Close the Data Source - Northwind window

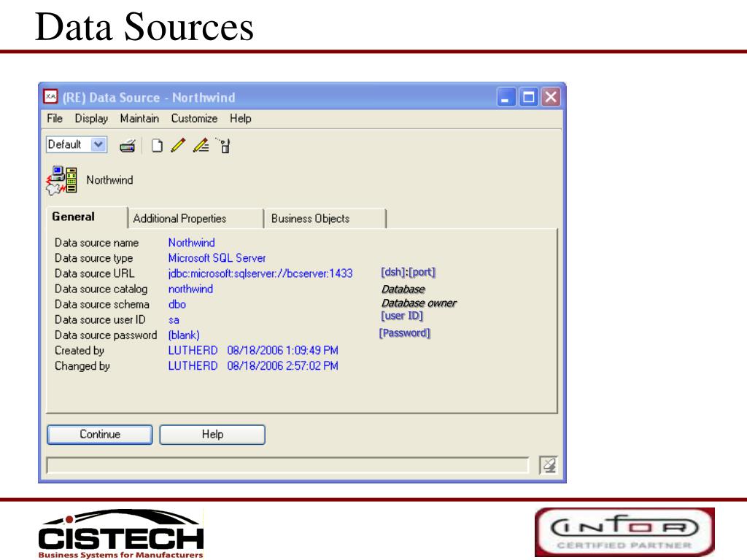[551, 97]
